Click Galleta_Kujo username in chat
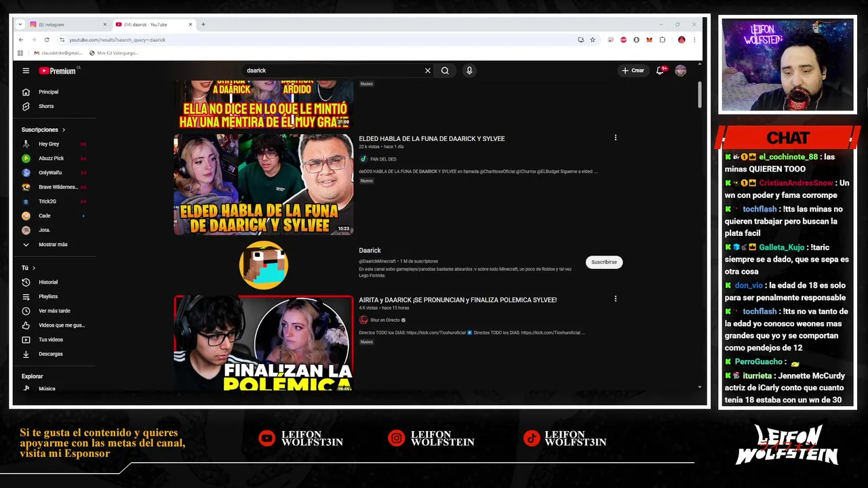868x488 pixels. coord(781,247)
